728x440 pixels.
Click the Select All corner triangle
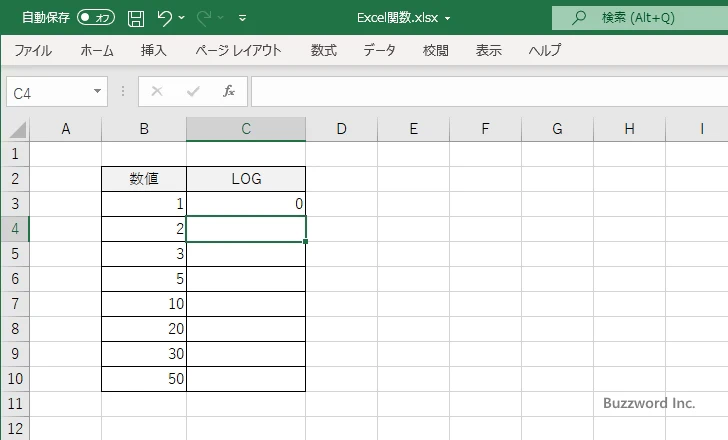(x=18, y=130)
